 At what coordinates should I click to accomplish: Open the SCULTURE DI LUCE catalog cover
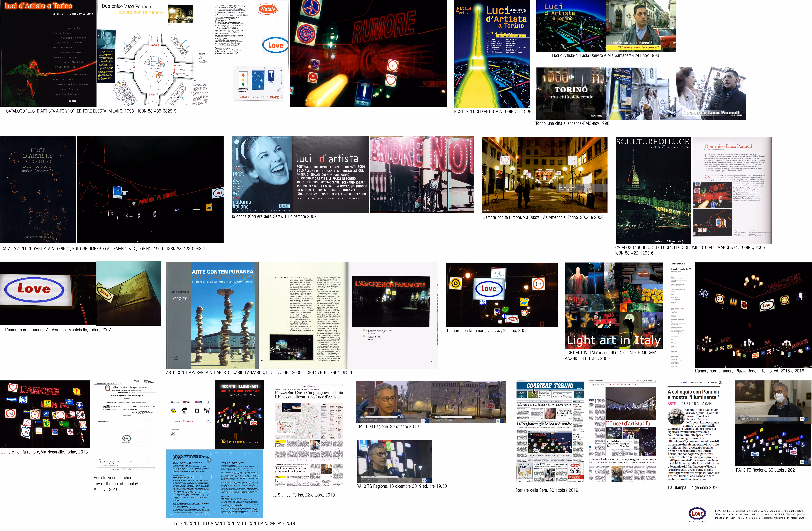click(653, 190)
